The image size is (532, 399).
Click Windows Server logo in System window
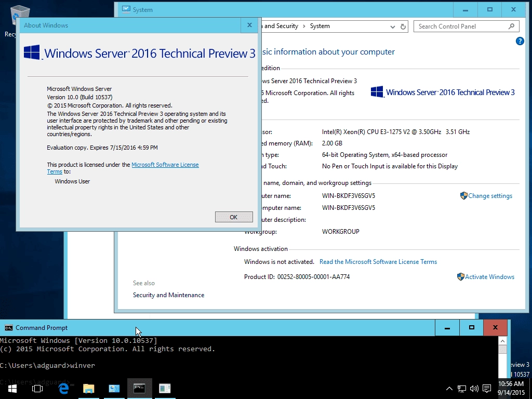point(443,92)
